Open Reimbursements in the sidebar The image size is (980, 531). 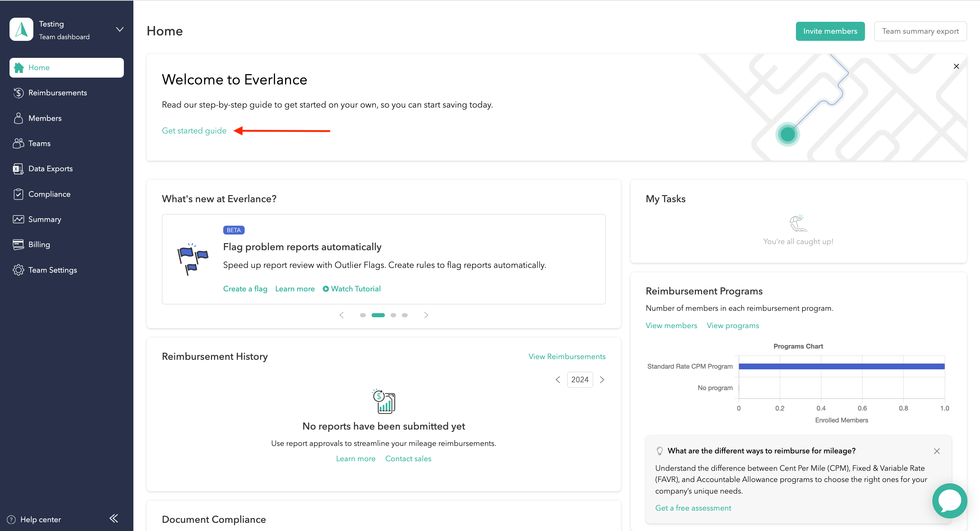(x=58, y=93)
